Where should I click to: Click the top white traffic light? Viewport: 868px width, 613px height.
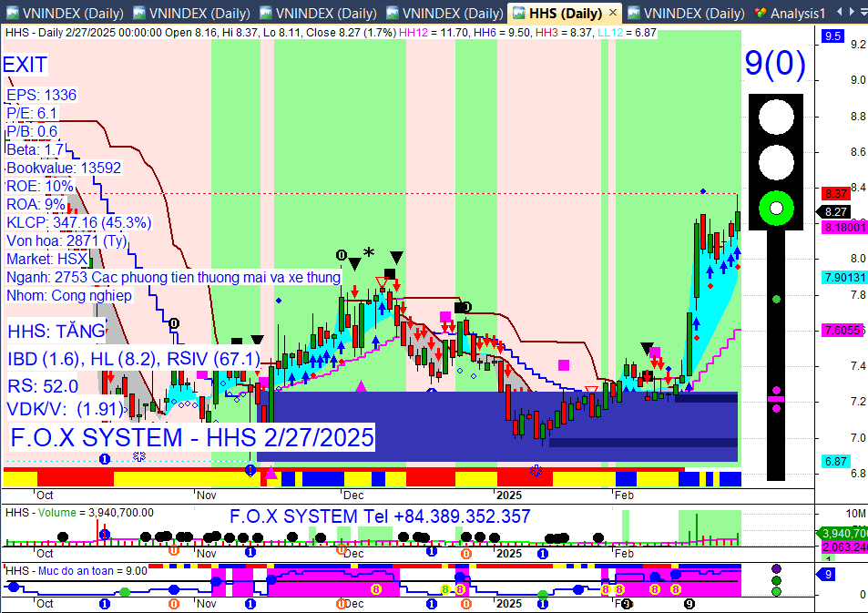776,117
